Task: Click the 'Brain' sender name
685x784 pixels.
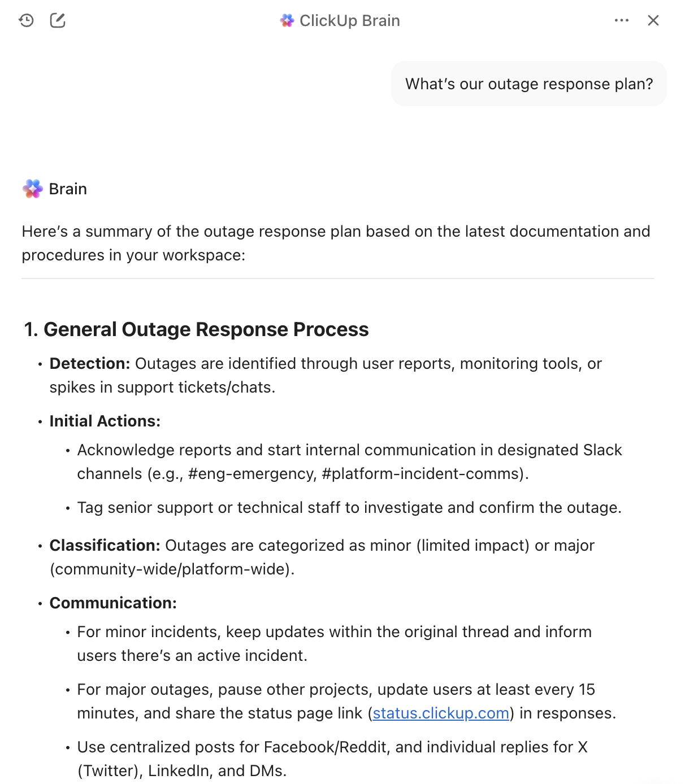Action: point(68,188)
